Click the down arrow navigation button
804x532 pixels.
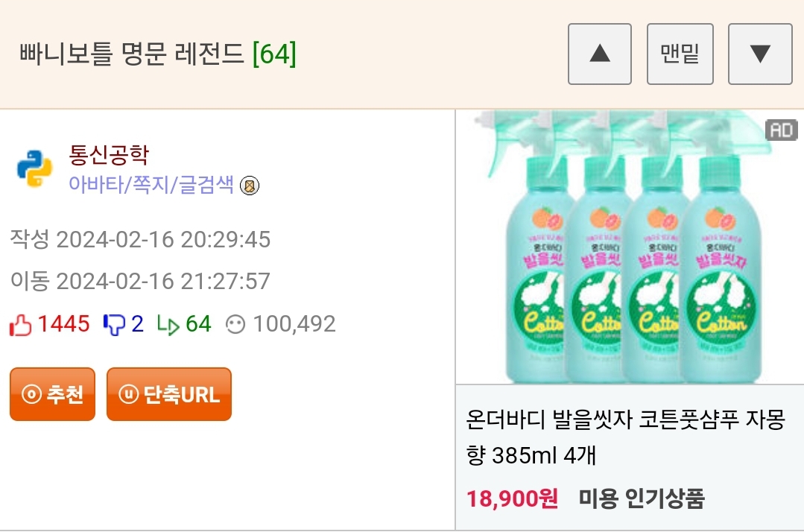pos(759,54)
